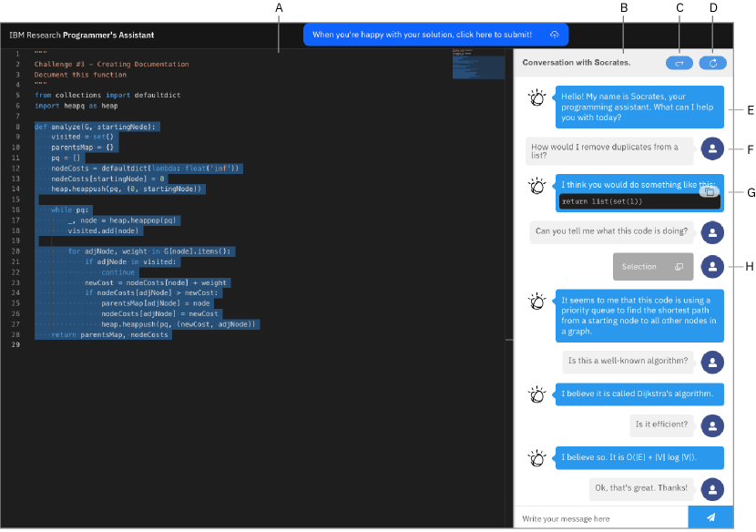Click the cloud upload icon in submit banner
Viewport: 756px width, 532px height.
tap(554, 35)
